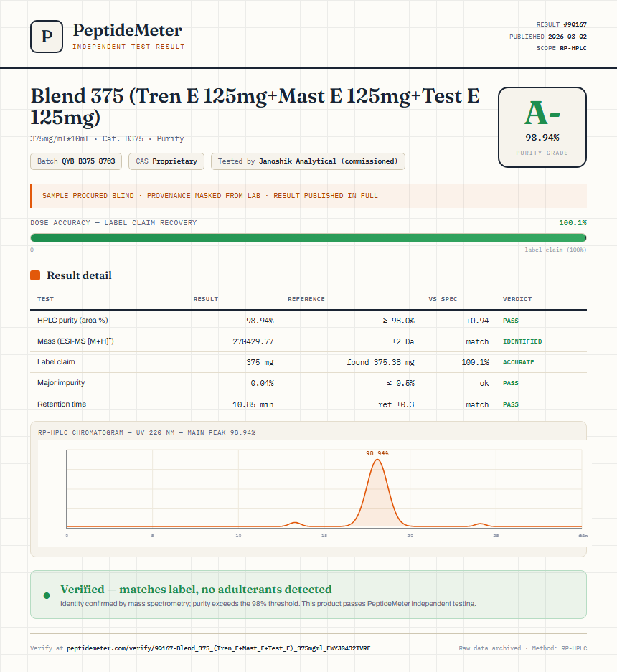The width and height of the screenshot is (617, 672).
Task: Click the +0.94 vs spec value
Action: [x=477, y=321]
